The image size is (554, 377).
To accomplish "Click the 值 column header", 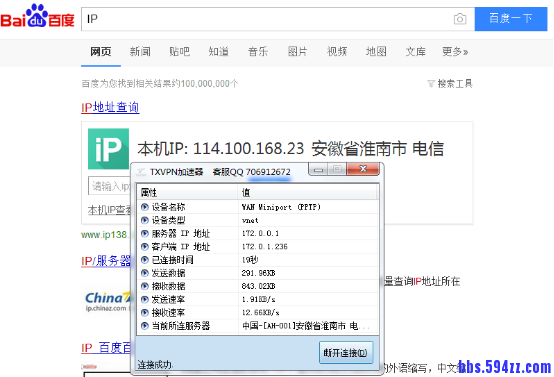I will point(307,193).
